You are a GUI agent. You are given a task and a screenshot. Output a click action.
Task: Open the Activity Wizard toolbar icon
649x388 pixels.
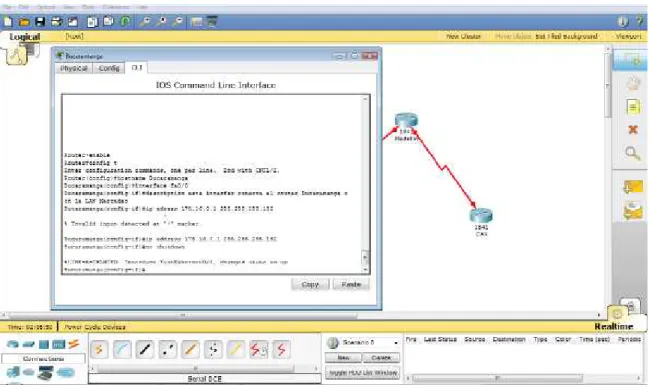click(73, 22)
